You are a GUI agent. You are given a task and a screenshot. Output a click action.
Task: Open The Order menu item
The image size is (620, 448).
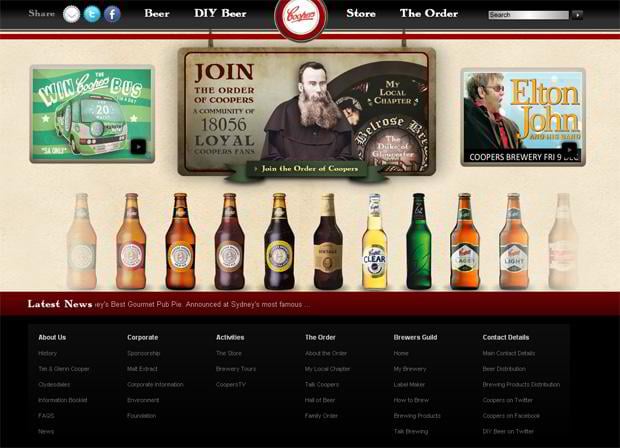[x=429, y=14]
